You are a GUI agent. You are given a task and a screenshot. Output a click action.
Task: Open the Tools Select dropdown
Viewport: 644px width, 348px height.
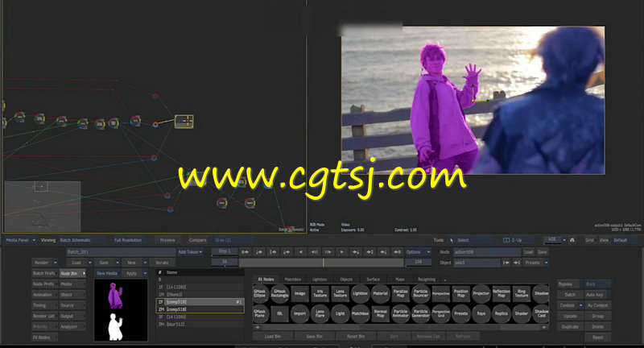[x=472, y=240]
